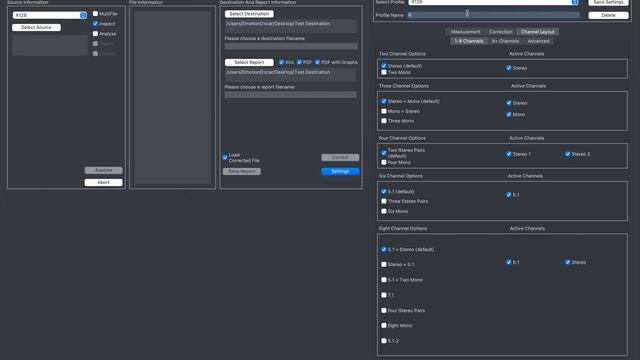Select the 5.1.2 option
The image size is (640, 360).
[x=384, y=341]
